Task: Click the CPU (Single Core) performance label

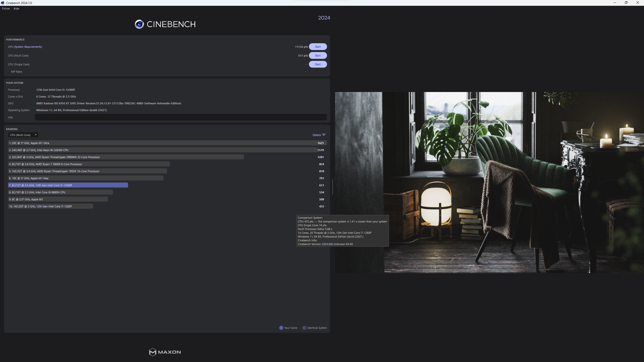Action: 19,64
